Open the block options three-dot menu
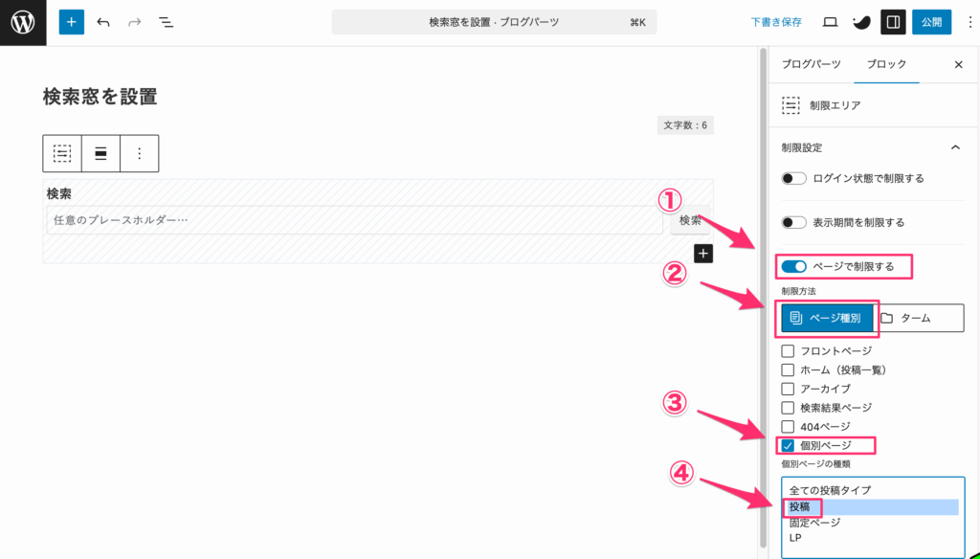The height and width of the screenshot is (559, 980). 138,153
